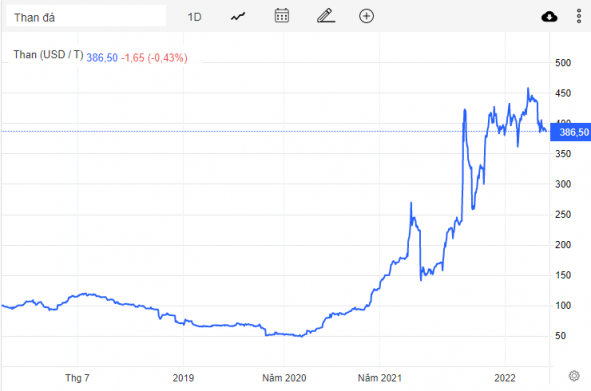Download chart data via the cloud icon
Image resolution: width=591 pixels, height=391 pixels.
coord(549,17)
